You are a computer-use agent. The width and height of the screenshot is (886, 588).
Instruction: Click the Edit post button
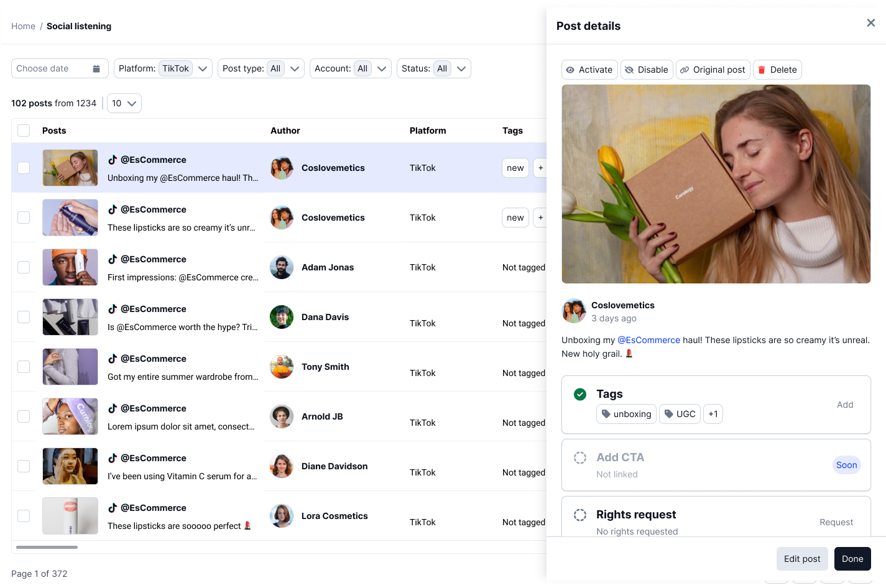802,559
